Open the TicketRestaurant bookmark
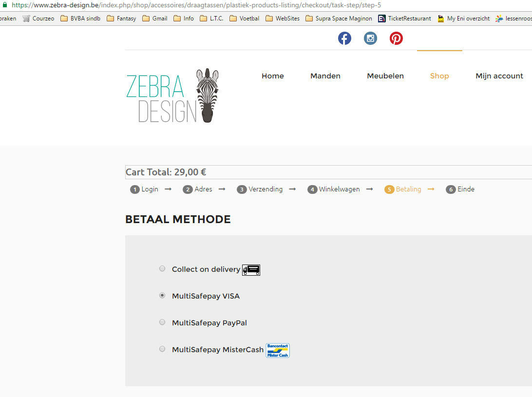 click(x=404, y=19)
